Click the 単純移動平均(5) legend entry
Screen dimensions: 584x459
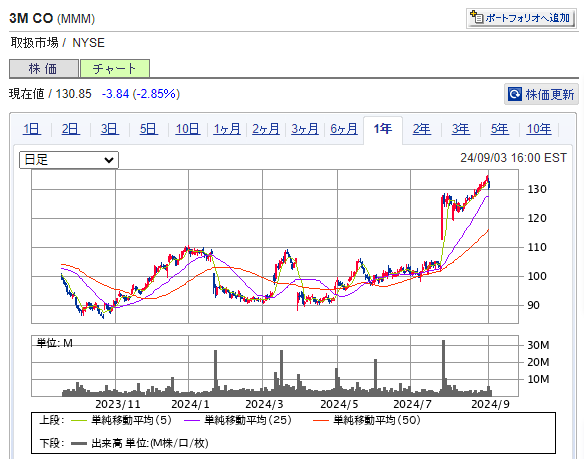coord(121,421)
